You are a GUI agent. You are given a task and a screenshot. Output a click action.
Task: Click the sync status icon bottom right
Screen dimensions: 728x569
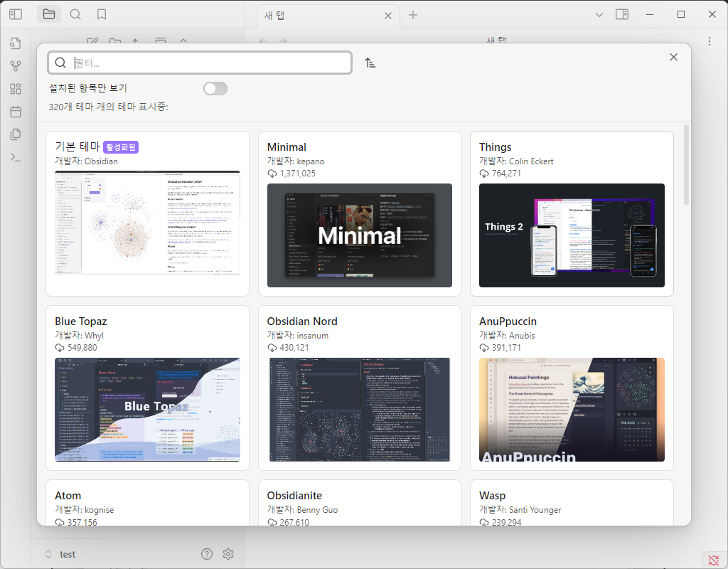click(713, 560)
